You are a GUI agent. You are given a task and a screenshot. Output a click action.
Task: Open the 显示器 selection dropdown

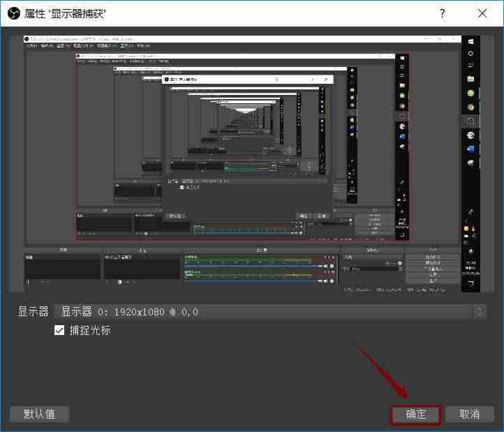270,312
